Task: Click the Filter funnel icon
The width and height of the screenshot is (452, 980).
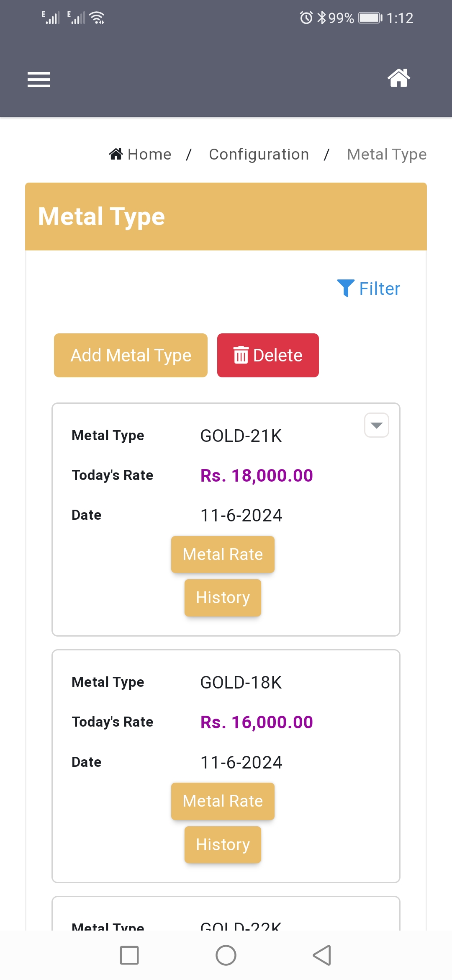Action: pos(346,288)
